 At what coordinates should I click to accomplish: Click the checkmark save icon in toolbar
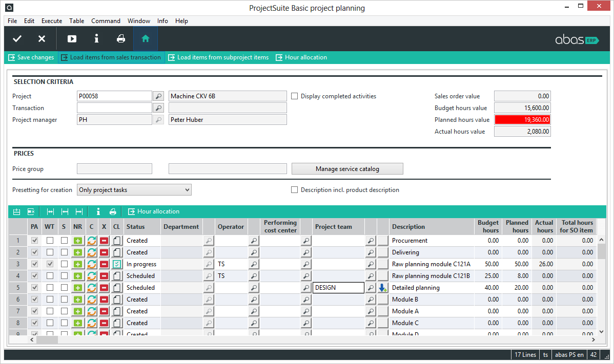coord(17,38)
